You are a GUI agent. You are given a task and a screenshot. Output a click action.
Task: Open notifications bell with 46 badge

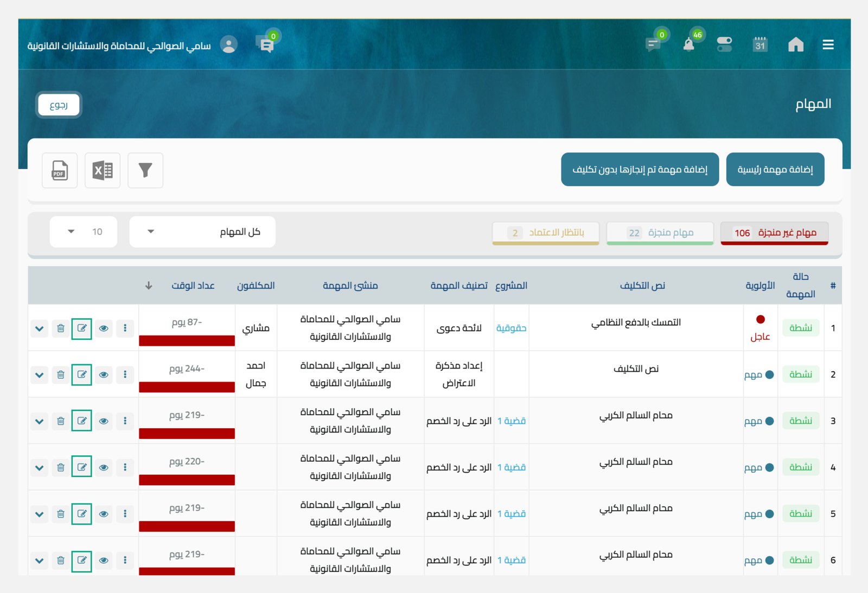coord(689,44)
